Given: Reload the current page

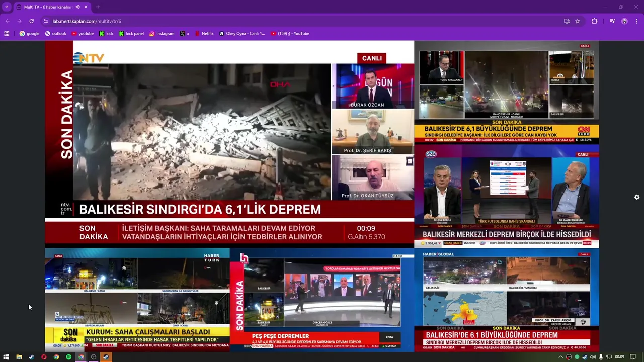Looking at the screenshot, I should [31, 21].
